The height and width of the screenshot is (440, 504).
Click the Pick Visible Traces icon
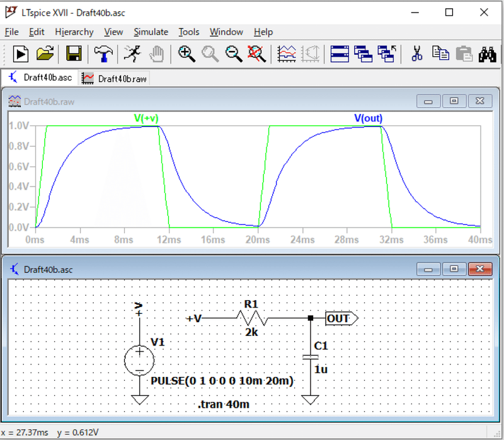(287, 54)
